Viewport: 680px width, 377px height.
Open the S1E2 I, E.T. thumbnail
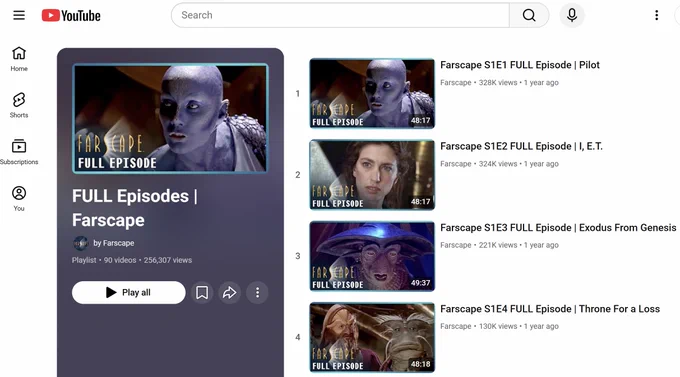tap(372, 175)
